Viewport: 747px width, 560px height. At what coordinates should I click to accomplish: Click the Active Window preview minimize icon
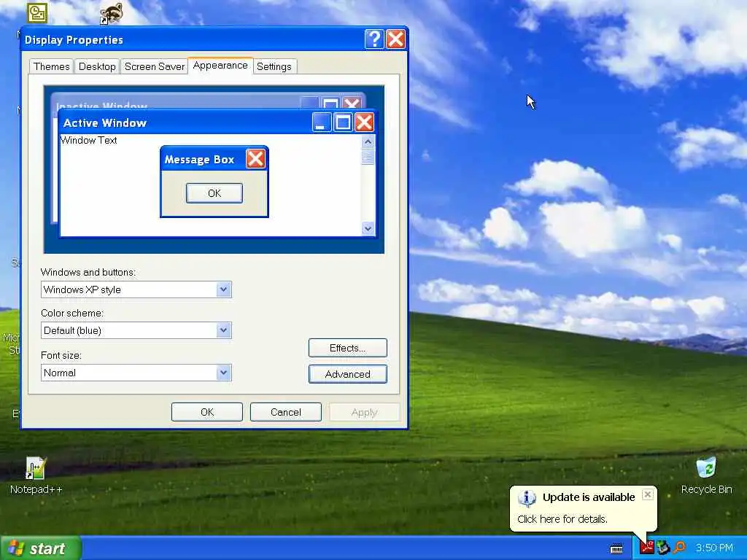click(x=322, y=122)
